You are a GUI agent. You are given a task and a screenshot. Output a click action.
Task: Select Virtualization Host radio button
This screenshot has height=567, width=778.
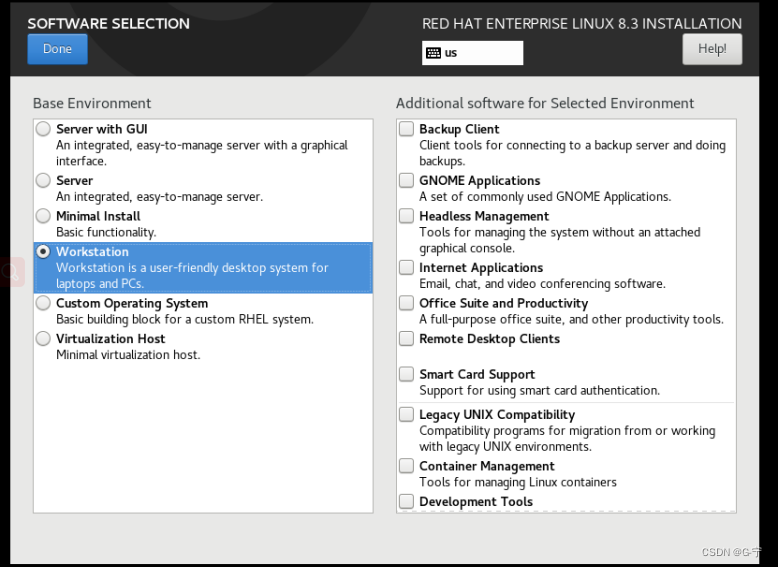(x=43, y=339)
